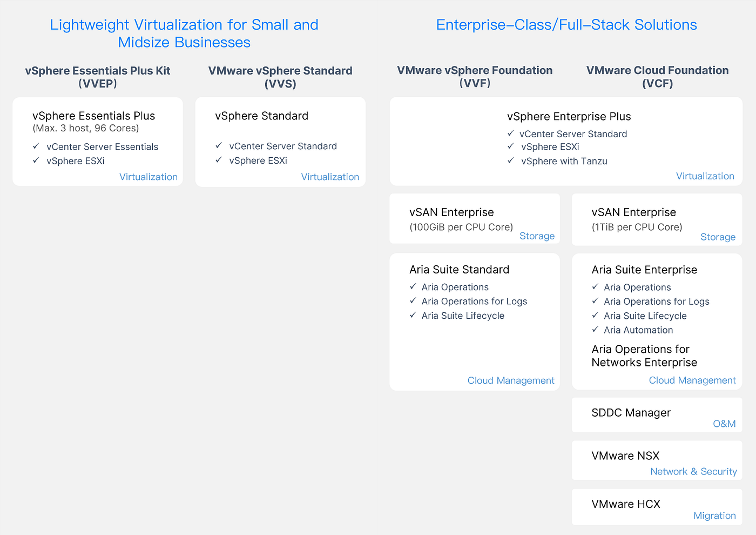Image resolution: width=756 pixels, height=535 pixels.
Task: Select the Network & Security label
Action: coord(693,471)
